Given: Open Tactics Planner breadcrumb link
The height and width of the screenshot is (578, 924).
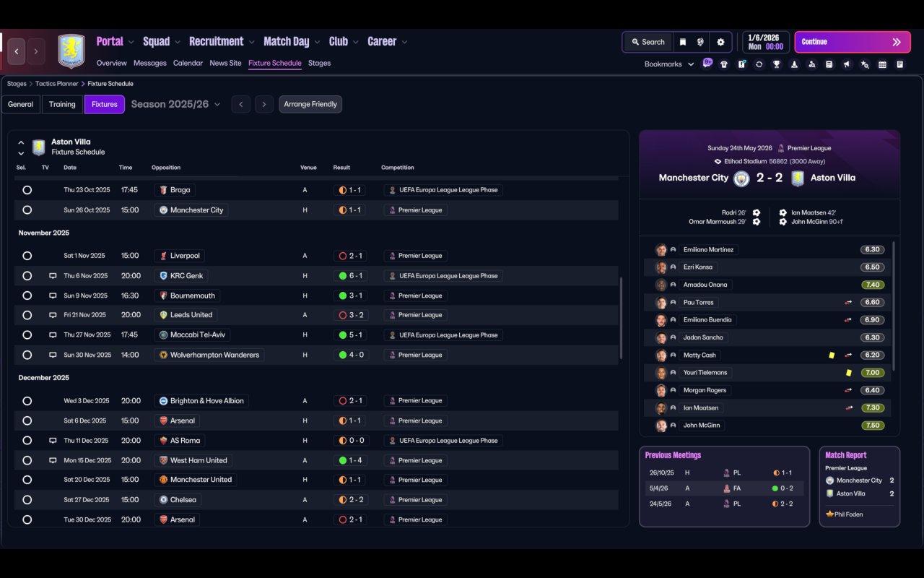Looking at the screenshot, I should tap(57, 84).
